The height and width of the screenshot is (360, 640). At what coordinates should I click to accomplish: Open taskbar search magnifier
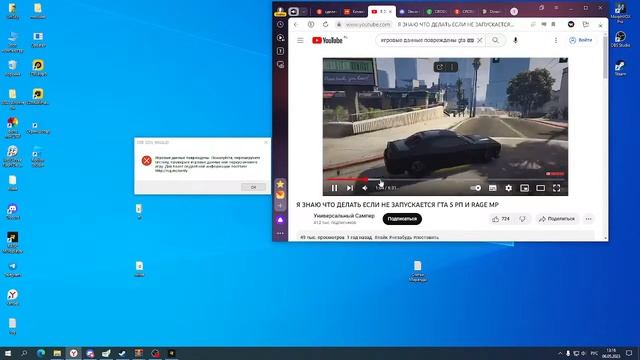(x=24, y=353)
